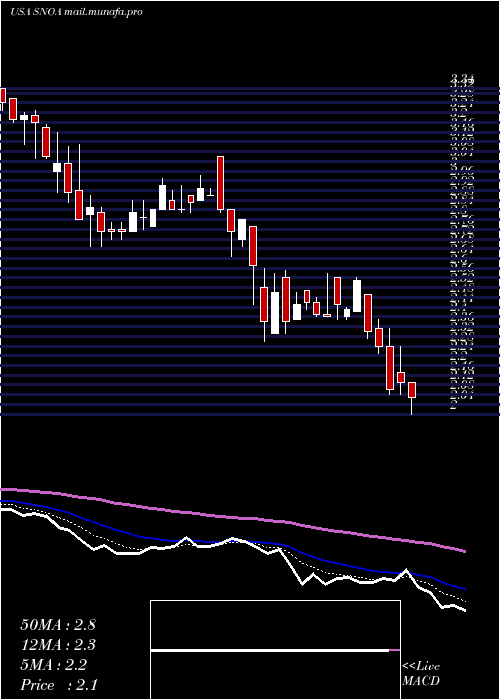Click the 12MA : 2.3 label
The height and width of the screenshot is (700, 500).
click(x=58, y=645)
